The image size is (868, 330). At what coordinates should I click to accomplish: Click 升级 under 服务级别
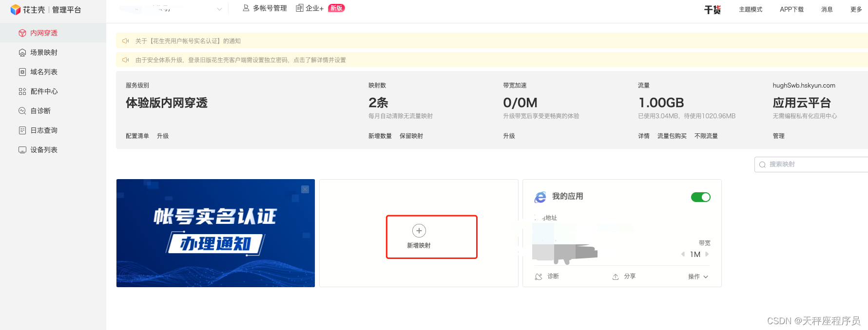pyautogui.click(x=163, y=136)
